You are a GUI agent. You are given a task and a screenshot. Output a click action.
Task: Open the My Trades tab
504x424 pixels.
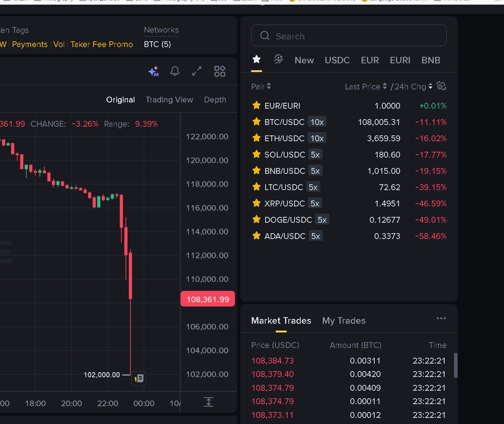pyautogui.click(x=343, y=320)
